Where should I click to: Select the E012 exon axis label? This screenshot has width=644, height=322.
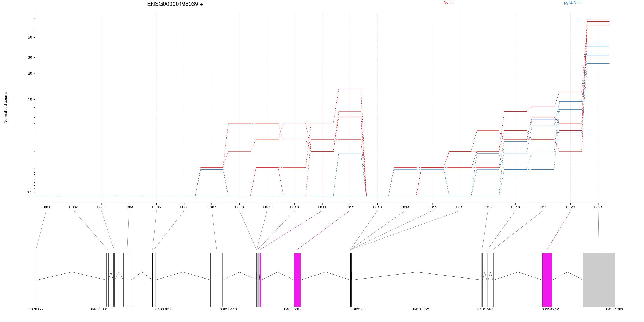[350, 207]
